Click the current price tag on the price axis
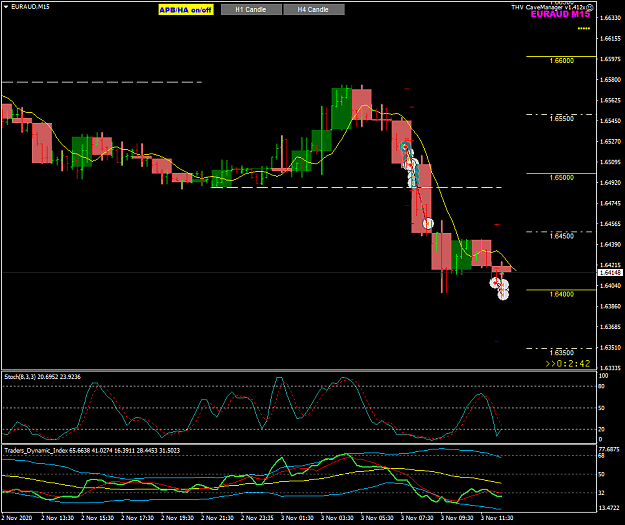The image size is (625, 525). click(610, 273)
